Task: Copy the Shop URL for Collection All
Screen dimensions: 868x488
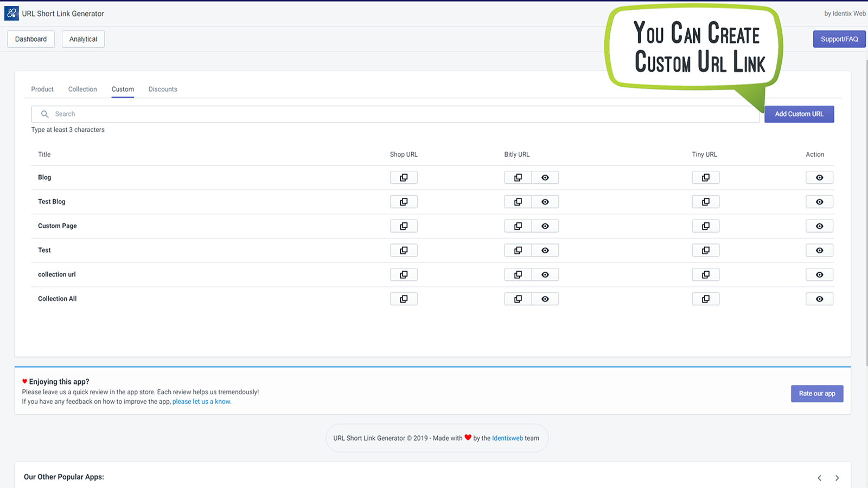Action: (404, 299)
